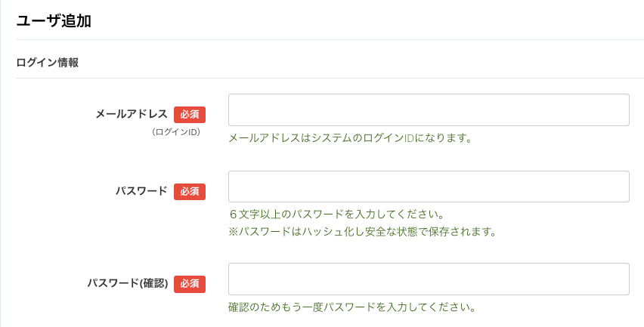Click the メールアドレス field label

coord(132,114)
